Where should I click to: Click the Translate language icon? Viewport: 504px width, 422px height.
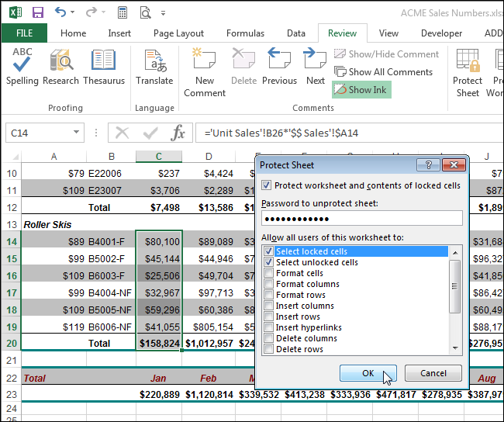point(154,66)
